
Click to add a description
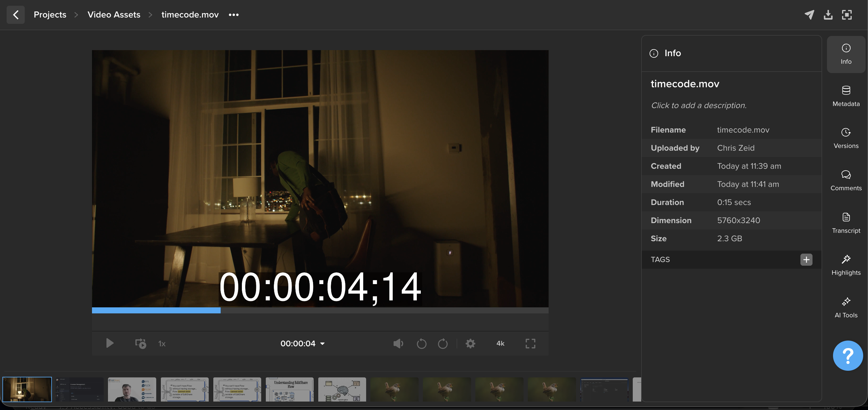click(699, 105)
